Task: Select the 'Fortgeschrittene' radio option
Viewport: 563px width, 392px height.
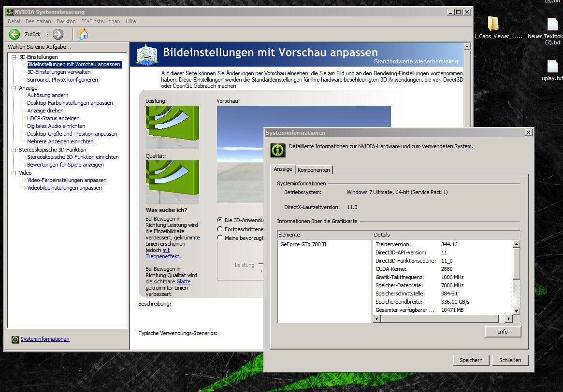Action: (220, 229)
